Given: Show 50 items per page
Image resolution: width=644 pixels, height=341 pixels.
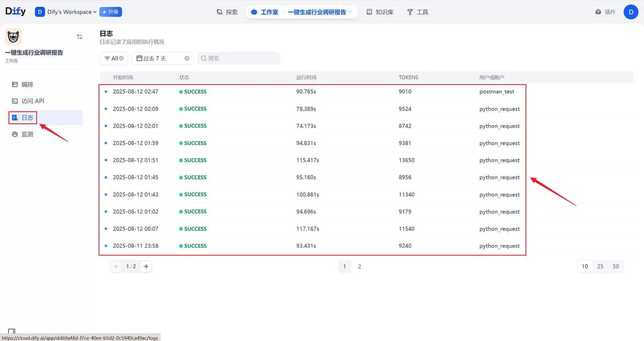Looking at the screenshot, I should [x=616, y=266].
